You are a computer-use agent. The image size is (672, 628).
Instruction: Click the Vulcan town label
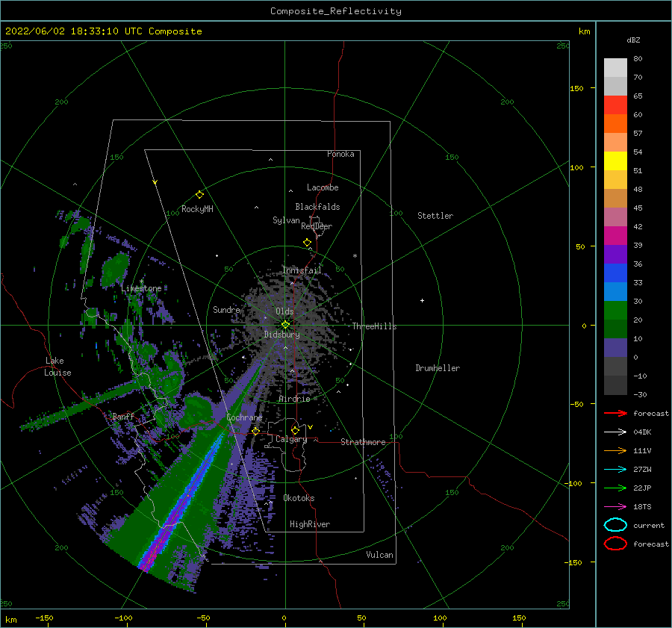(380, 555)
